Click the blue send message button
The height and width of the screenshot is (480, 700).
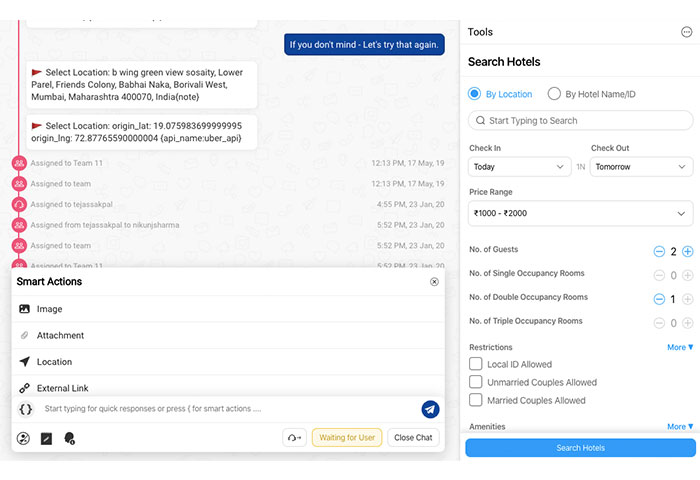pyautogui.click(x=430, y=409)
